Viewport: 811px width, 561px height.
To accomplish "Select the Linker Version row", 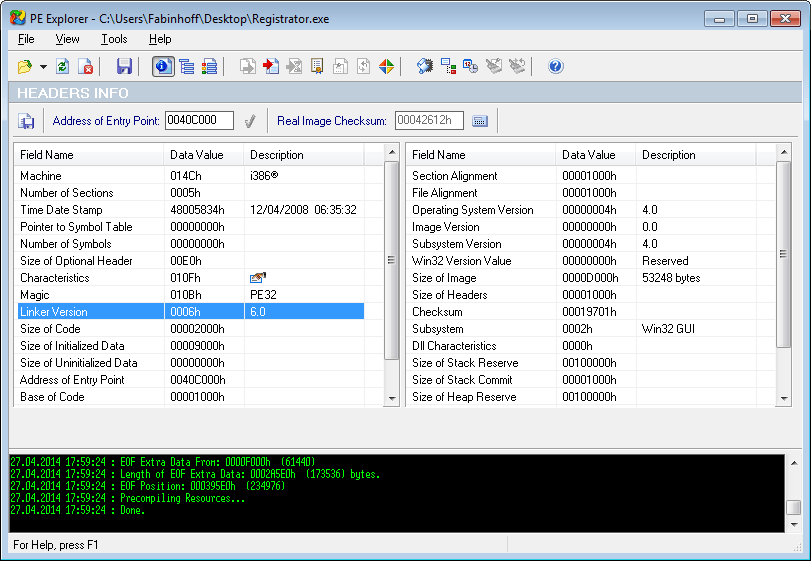I will tap(189, 312).
